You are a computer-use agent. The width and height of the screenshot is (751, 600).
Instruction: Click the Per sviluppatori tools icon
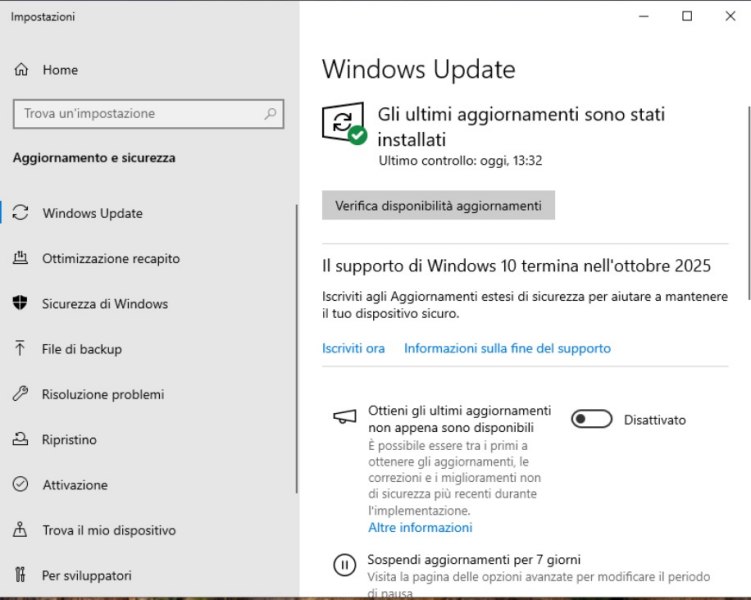[x=20, y=575]
